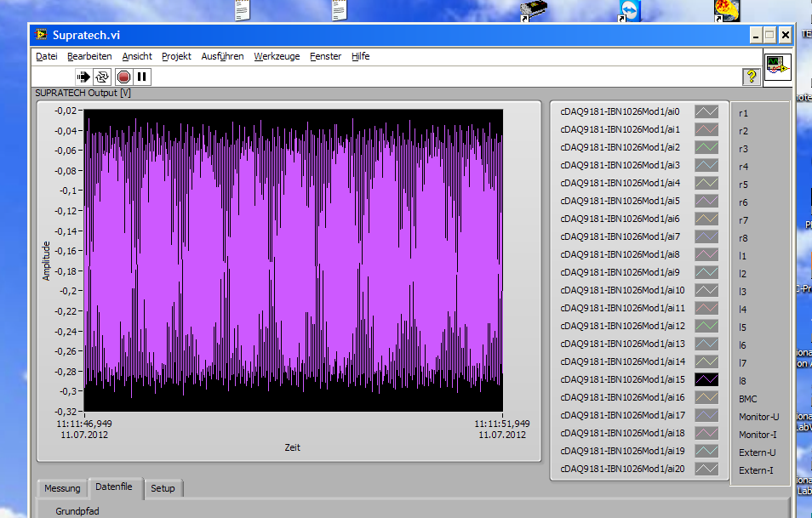Click the plot swatch for ai7
812x518 pixels.
click(x=706, y=236)
